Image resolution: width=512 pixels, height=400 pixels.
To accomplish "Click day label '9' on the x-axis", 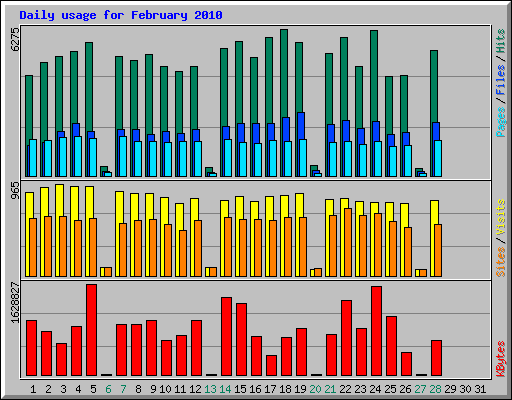I will (x=153, y=389).
